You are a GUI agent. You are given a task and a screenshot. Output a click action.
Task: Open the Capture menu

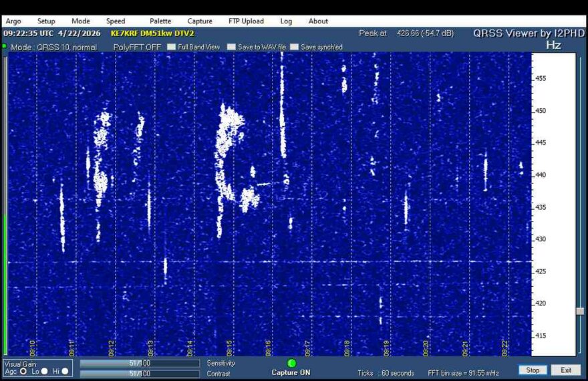[x=200, y=21]
